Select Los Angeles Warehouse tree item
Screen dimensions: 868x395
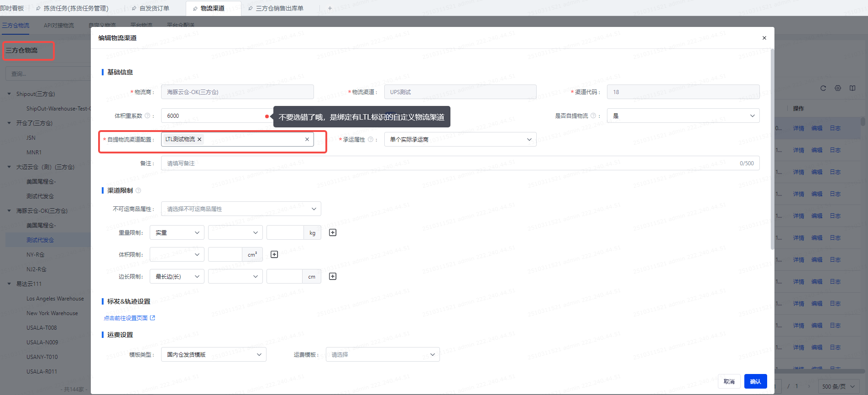coord(55,298)
